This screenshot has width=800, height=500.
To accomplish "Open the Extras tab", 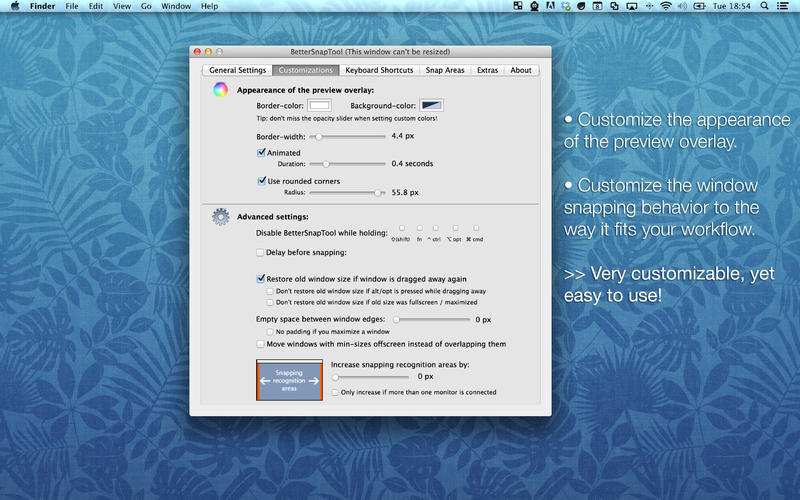I will (x=487, y=70).
